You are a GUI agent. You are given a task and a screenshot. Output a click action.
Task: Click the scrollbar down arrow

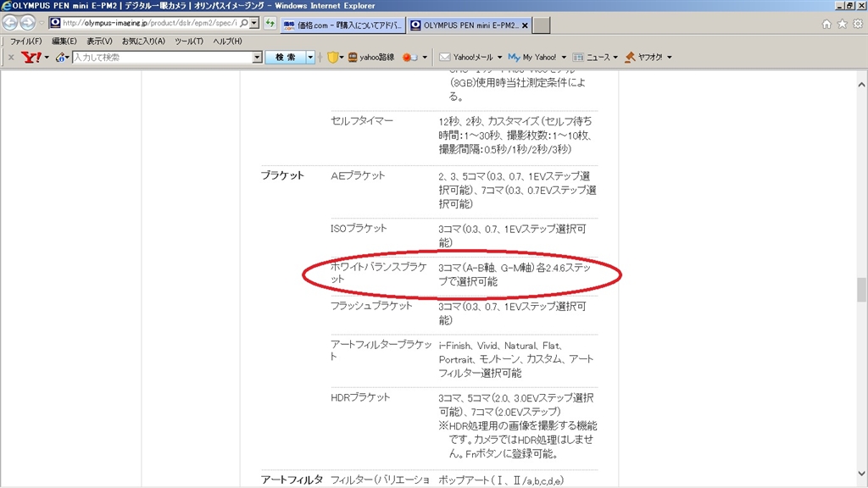coord(861,474)
